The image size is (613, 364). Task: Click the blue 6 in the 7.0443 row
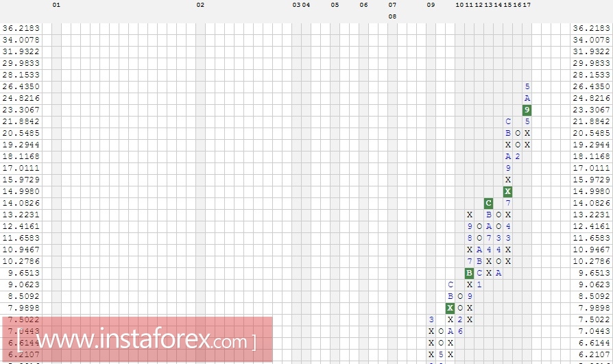click(459, 331)
